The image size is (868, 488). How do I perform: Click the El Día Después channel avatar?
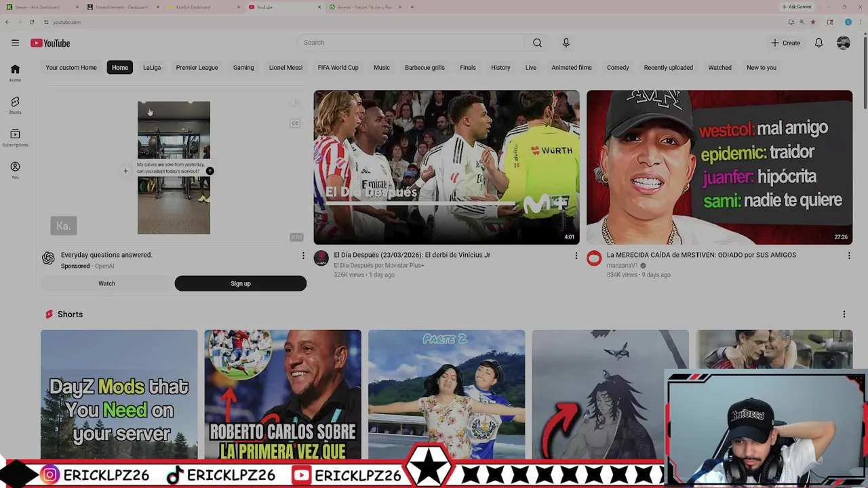point(321,258)
